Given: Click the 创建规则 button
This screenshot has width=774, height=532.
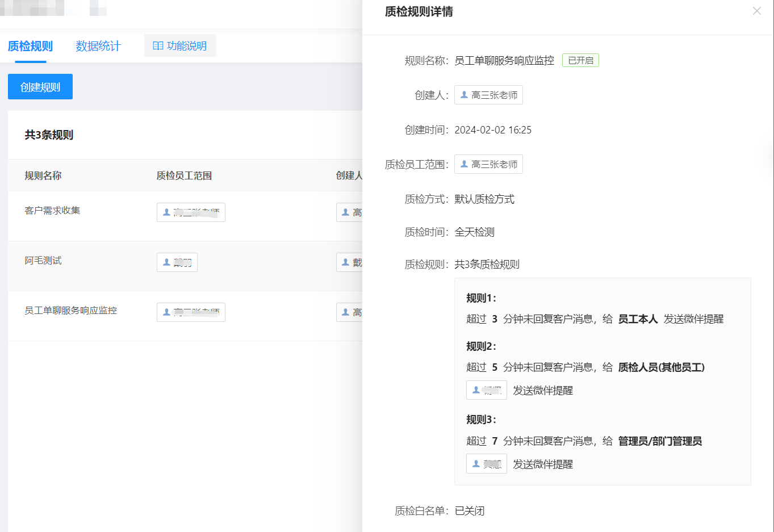Looking at the screenshot, I should pos(40,87).
